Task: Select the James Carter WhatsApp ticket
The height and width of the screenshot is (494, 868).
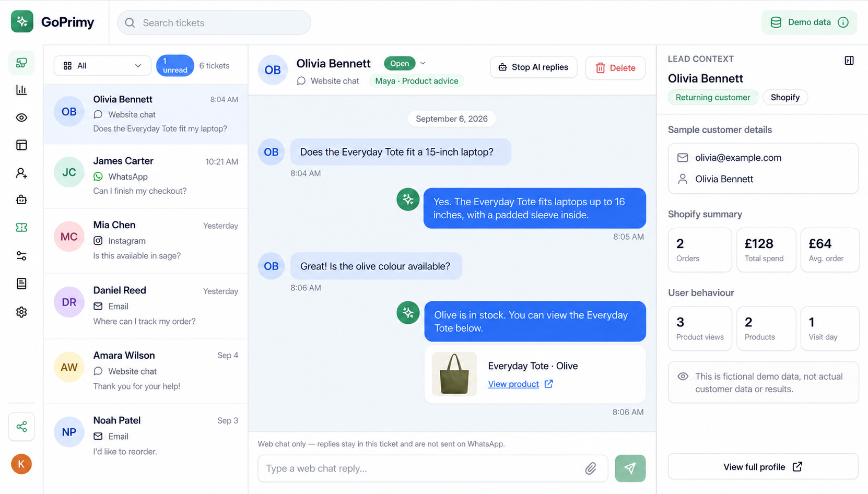Action: point(146,176)
